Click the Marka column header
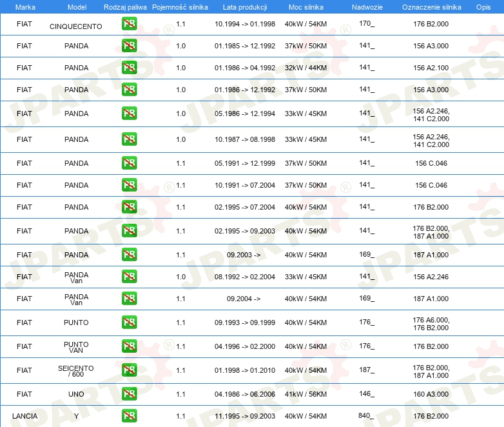504x427 pixels. point(25,7)
